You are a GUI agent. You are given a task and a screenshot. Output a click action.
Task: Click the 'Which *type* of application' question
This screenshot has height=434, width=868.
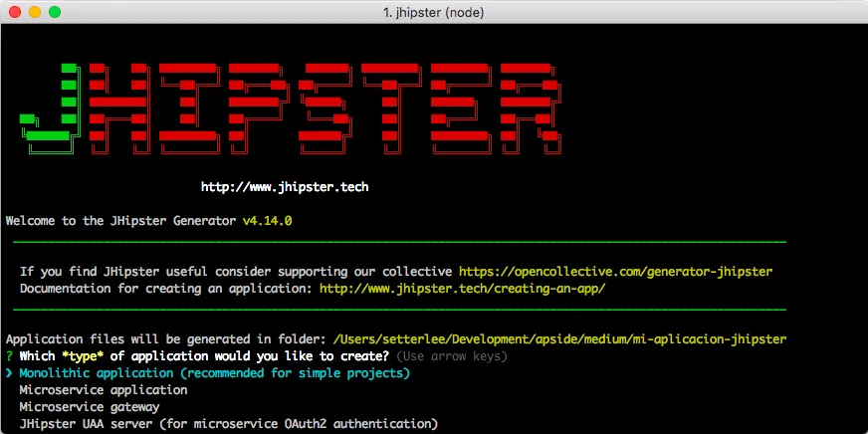coord(204,356)
